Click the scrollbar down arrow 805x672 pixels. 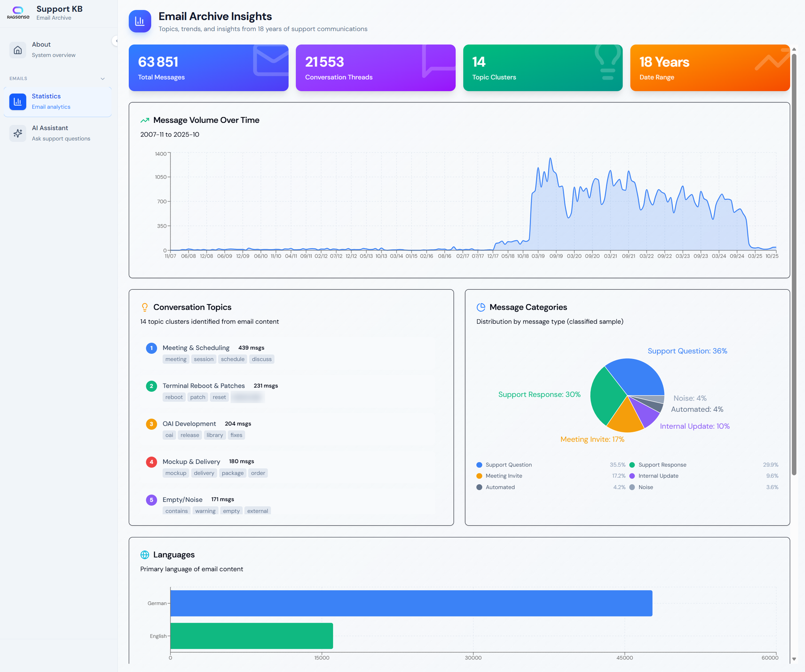(794, 659)
